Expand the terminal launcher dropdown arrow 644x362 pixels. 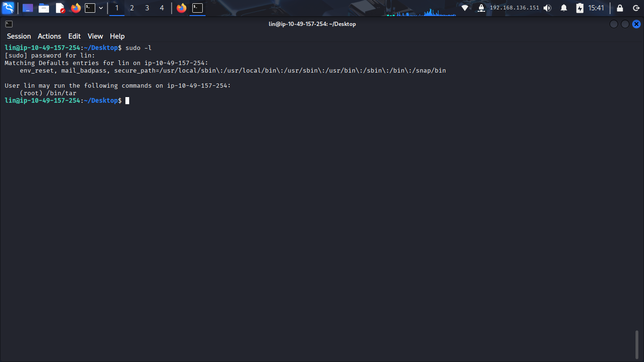click(x=101, y=8)
